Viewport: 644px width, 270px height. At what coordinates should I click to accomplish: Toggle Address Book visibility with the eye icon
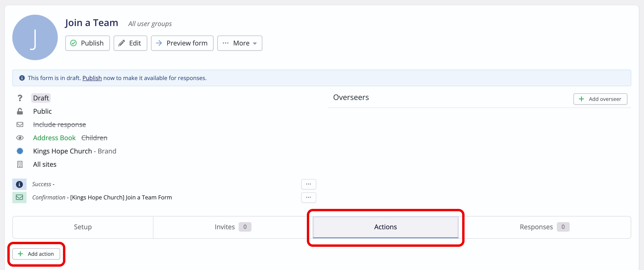coord(20,138)
